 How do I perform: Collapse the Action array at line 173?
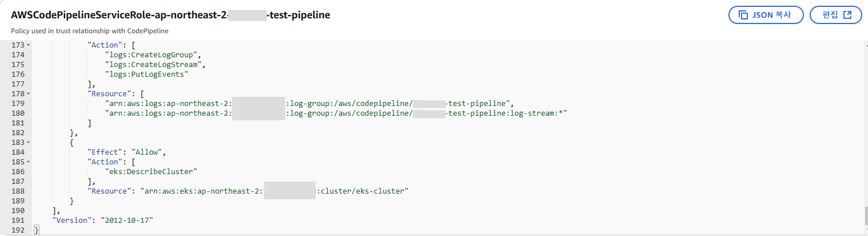pyautogui.click(x=29, y=45)
